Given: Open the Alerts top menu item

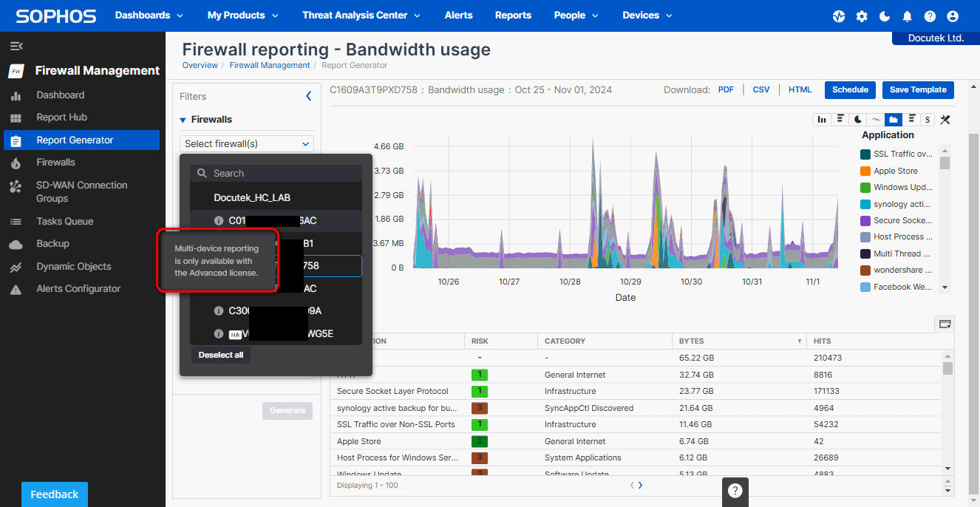Looking at the screenshot, I should [x=459, y=16].
